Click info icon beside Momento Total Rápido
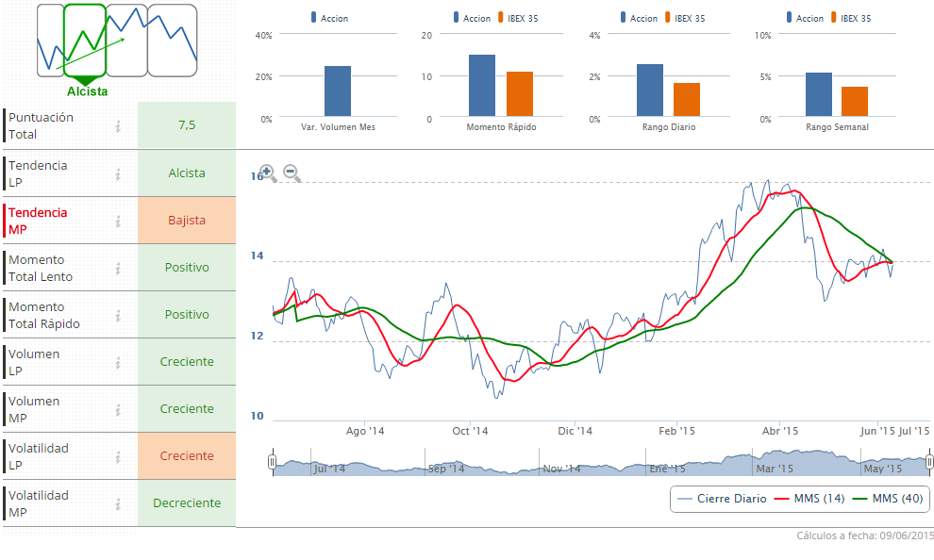Image resolution: width=934 pixels, height=560 pixels. pos(118,315)
